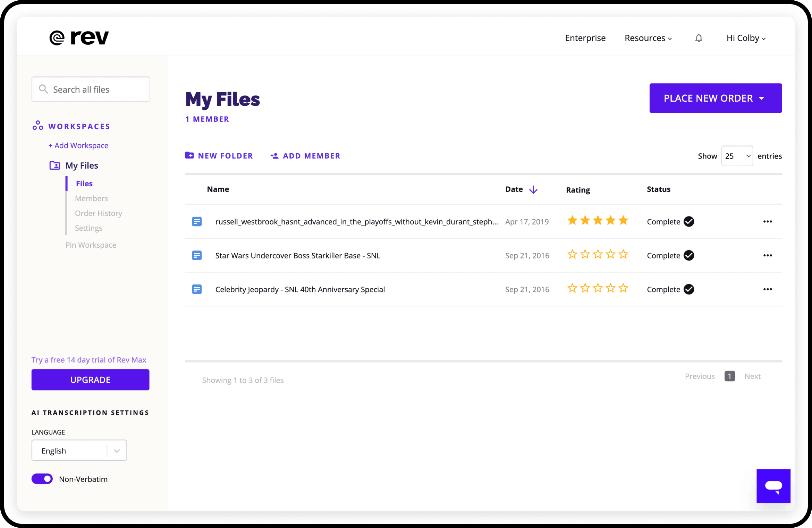812x528 pixels.
Task: Toggle the Non-Verbatim switch
Action: [x=42, y=479]
